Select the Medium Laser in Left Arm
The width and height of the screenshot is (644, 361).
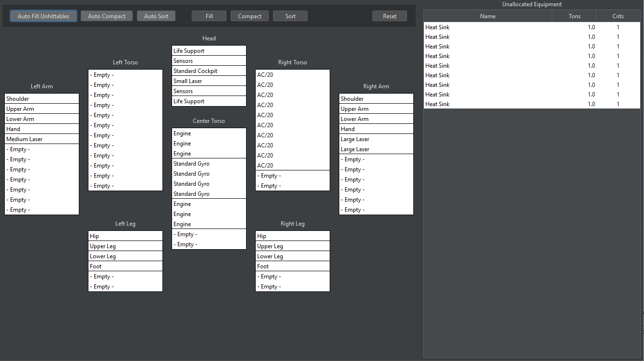click(x=42, y=139)
